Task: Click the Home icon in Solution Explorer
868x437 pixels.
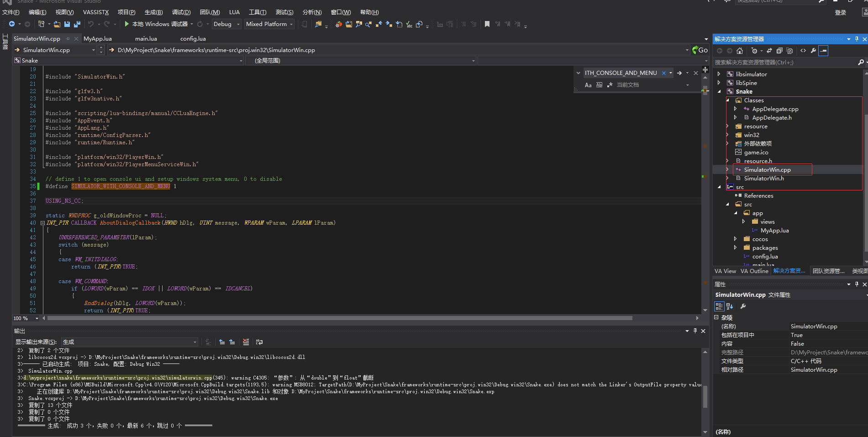Action: (740, 51)
